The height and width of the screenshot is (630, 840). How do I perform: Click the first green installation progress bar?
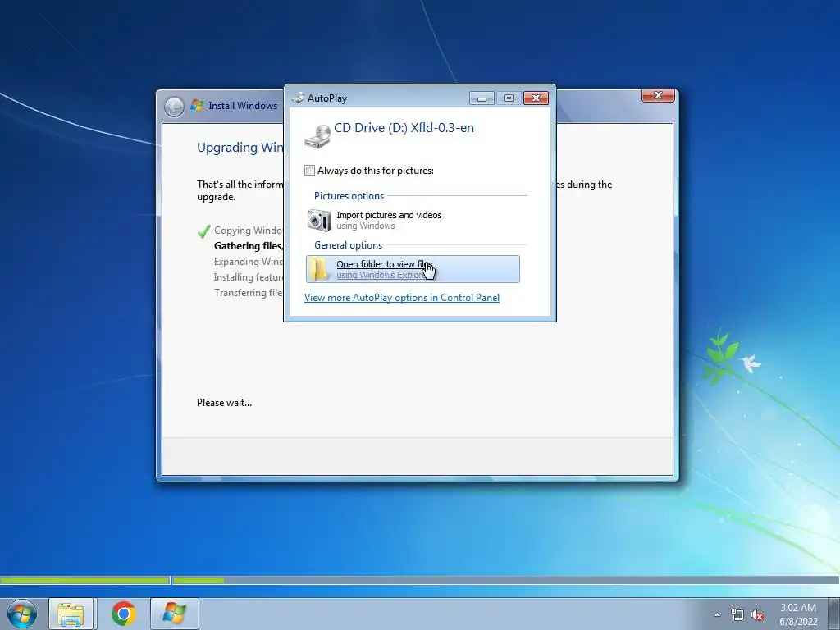pyautogui.click(x=85, y=580)
